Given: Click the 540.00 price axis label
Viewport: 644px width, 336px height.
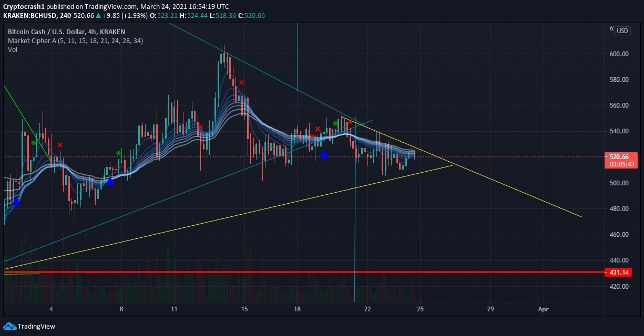Looking at the screenshot, I should coord(619,131).
